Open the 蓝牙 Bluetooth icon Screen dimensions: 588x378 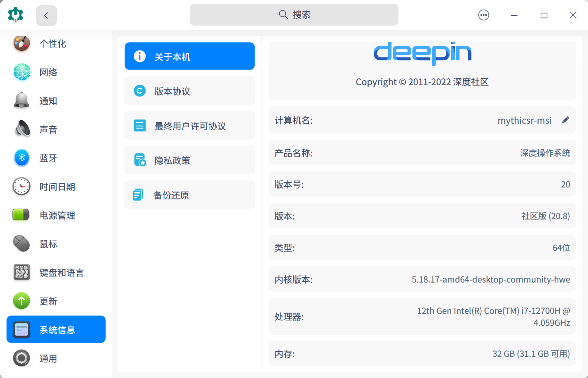pos(22,158)
